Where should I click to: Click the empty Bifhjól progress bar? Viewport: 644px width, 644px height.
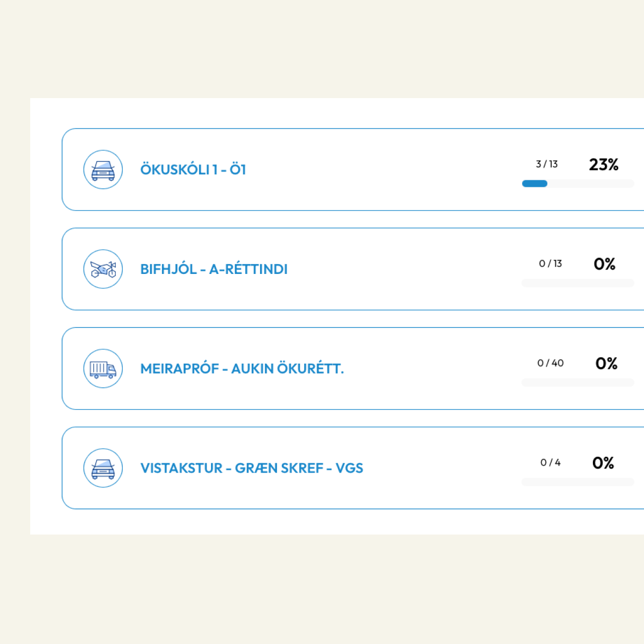pyautogui.click(x=578, y=283)
